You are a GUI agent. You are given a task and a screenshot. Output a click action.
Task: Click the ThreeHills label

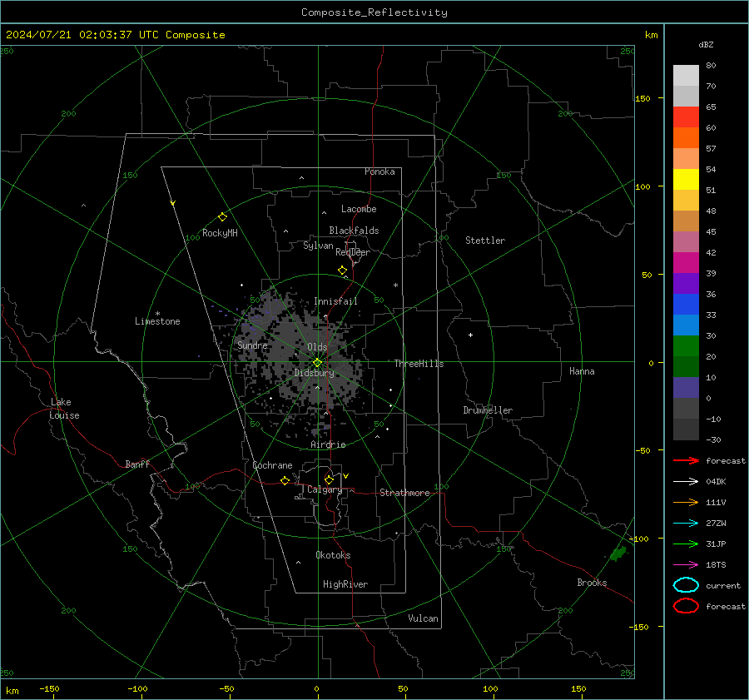pyautogui.click(x=419, y=364)
